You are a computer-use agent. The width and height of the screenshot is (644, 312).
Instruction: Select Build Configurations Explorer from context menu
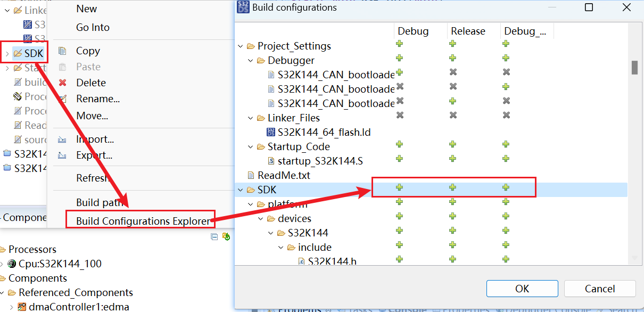click(139, 220)
